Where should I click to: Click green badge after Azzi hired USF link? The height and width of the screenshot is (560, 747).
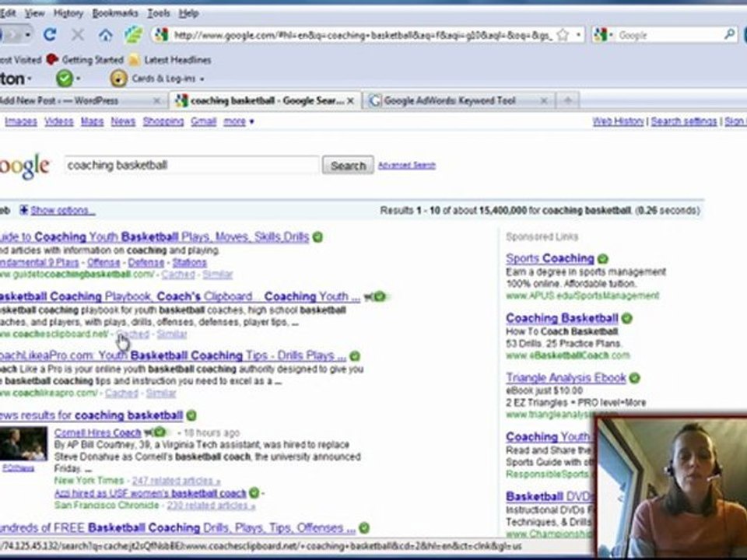[x=254, y=493]
